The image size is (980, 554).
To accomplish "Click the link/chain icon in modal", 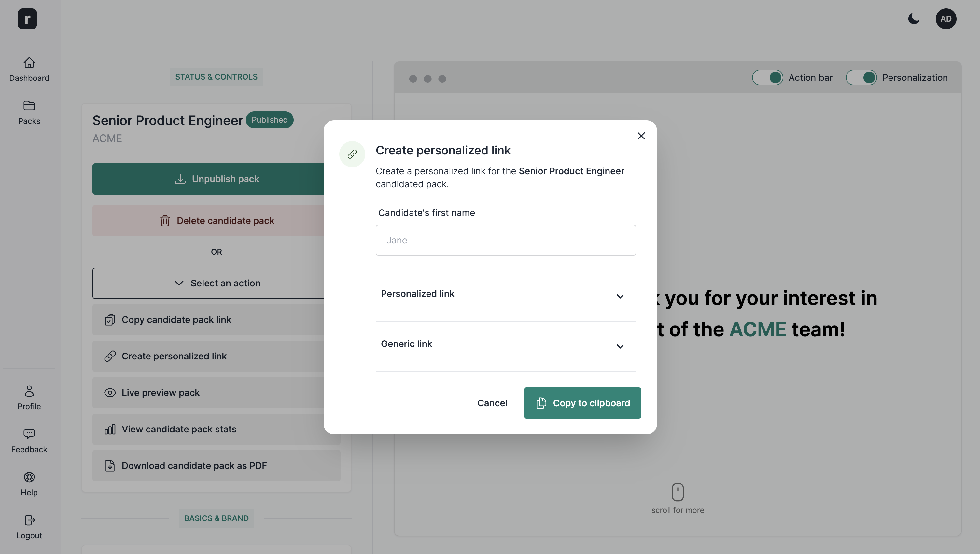I will (x=352, y=154).
